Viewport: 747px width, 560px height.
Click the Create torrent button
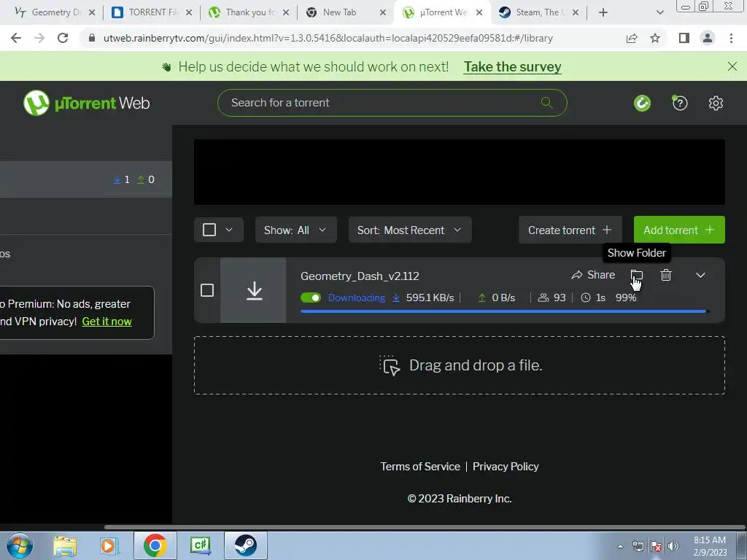pyautogui.click(x=570, y=230)
